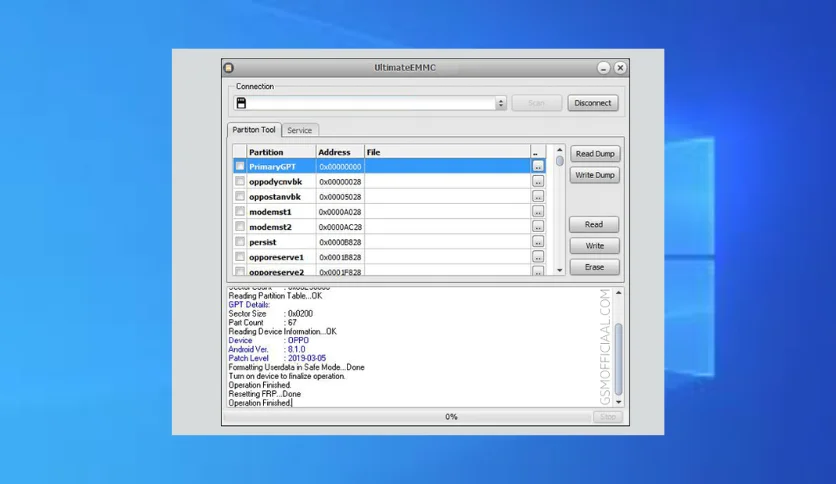
Task: Click the 'Android Ver.' log line
Action: tap(267, 349)
